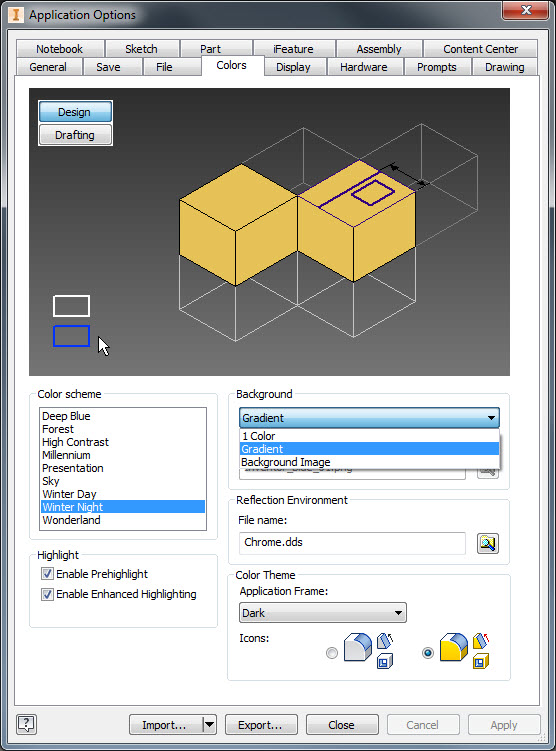
Task: Select 1 Color background option
Action: pos(369,436)
